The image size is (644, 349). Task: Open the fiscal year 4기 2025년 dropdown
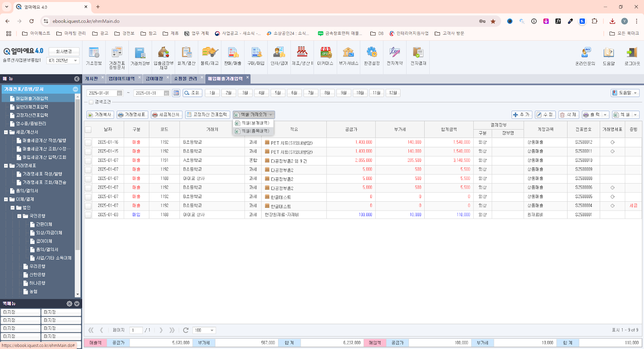(64, 60)
